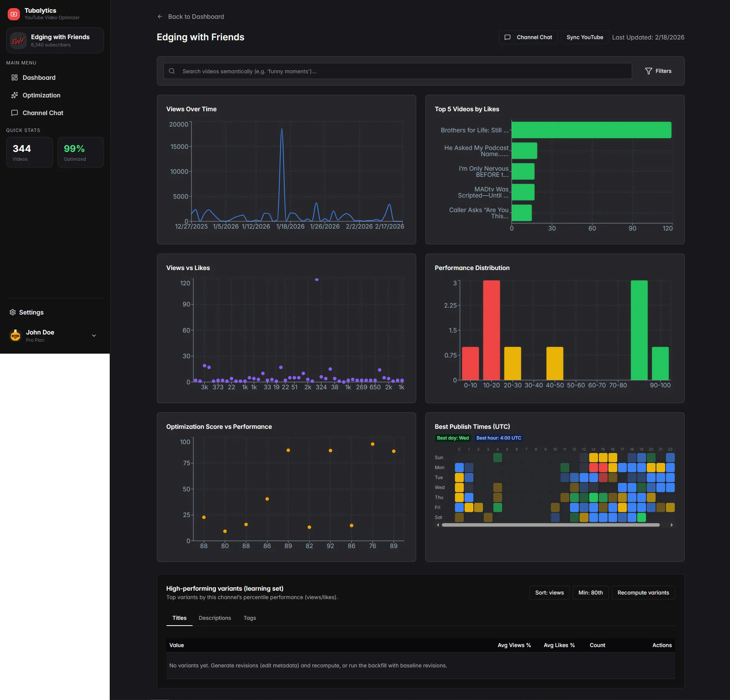
Task: Expand the John Doe account chevron
Action: [94, 335]
